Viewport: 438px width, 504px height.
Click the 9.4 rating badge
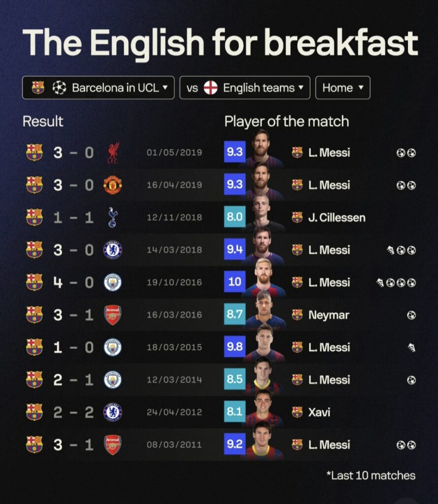pos(235,250)
